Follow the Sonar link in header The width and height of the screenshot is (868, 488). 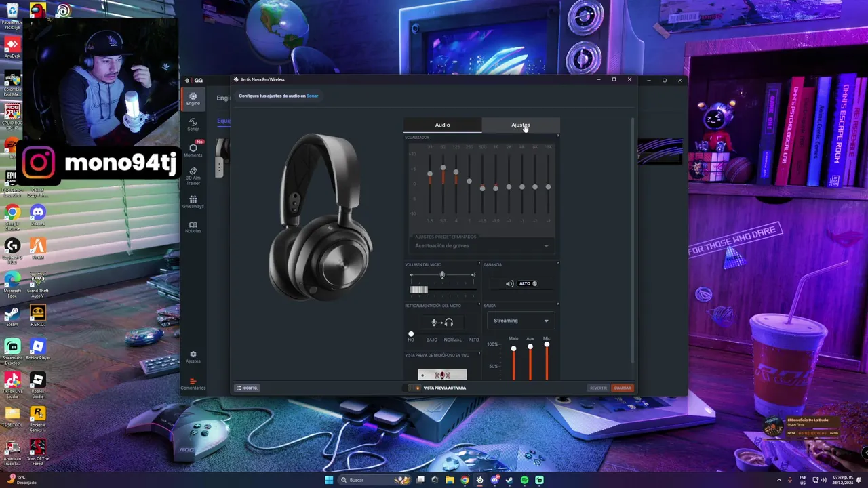tap(312, 96)
